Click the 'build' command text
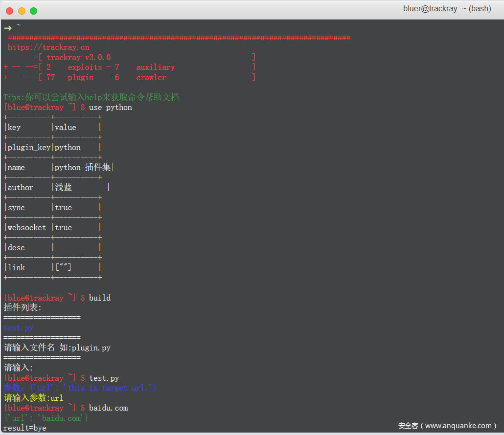This screenshot has height=435, width=504. 100,298
